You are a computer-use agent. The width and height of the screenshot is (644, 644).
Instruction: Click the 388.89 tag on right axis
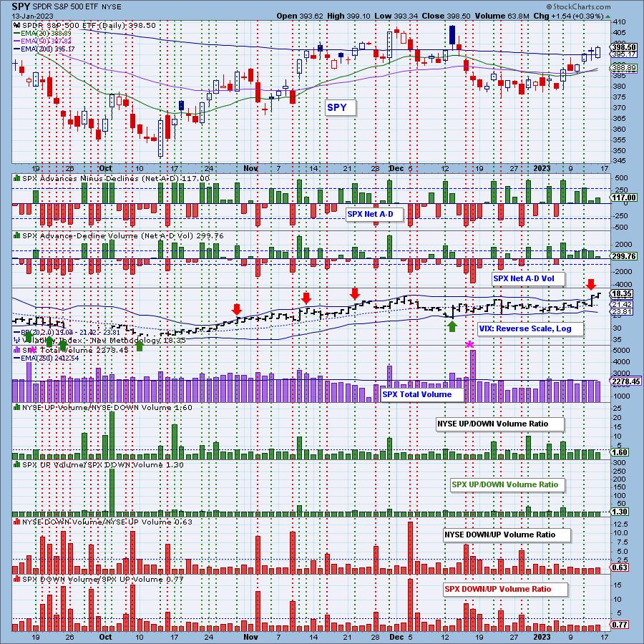click(x=623, y=68)
